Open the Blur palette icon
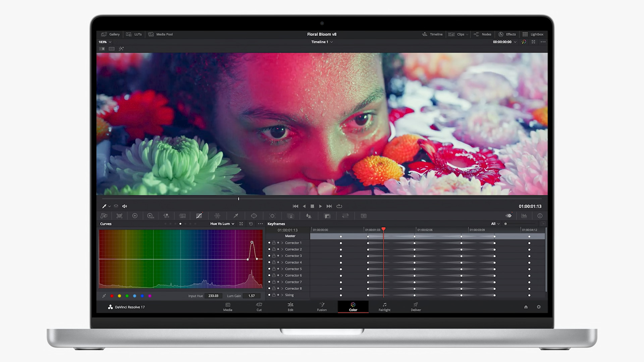Image resolution: width=644 pixels, height=362 pixels. point(309,216)
